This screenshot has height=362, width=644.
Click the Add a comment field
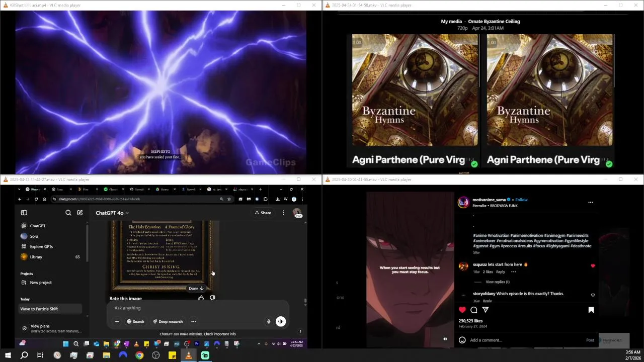(526, 340)
